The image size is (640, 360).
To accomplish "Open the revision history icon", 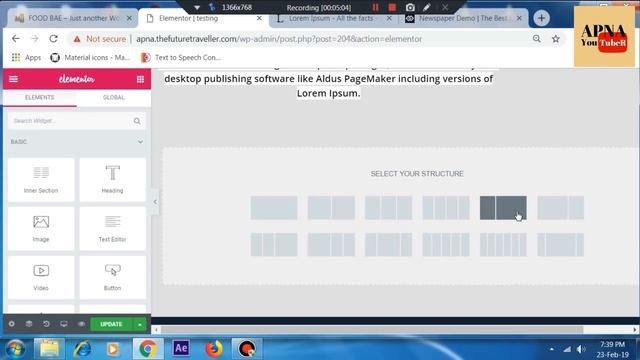I will pos(46,324).
